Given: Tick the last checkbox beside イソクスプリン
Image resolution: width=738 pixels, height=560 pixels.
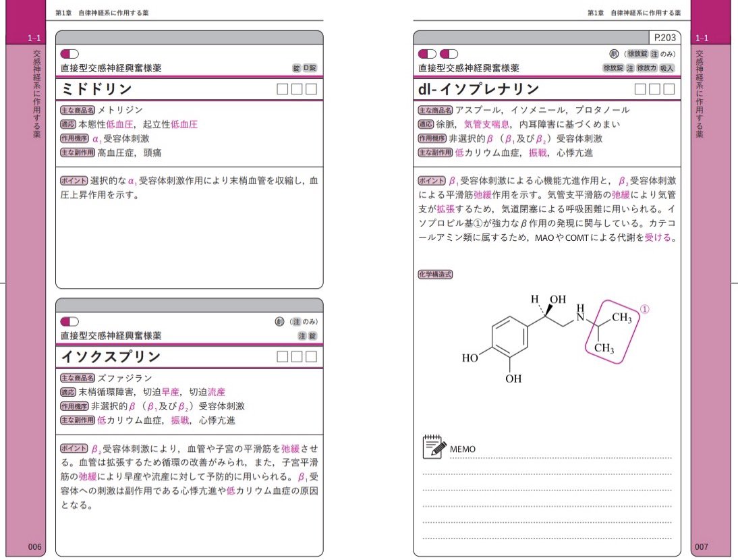Looking at the screenshot, I should click(x=312, y=357).
